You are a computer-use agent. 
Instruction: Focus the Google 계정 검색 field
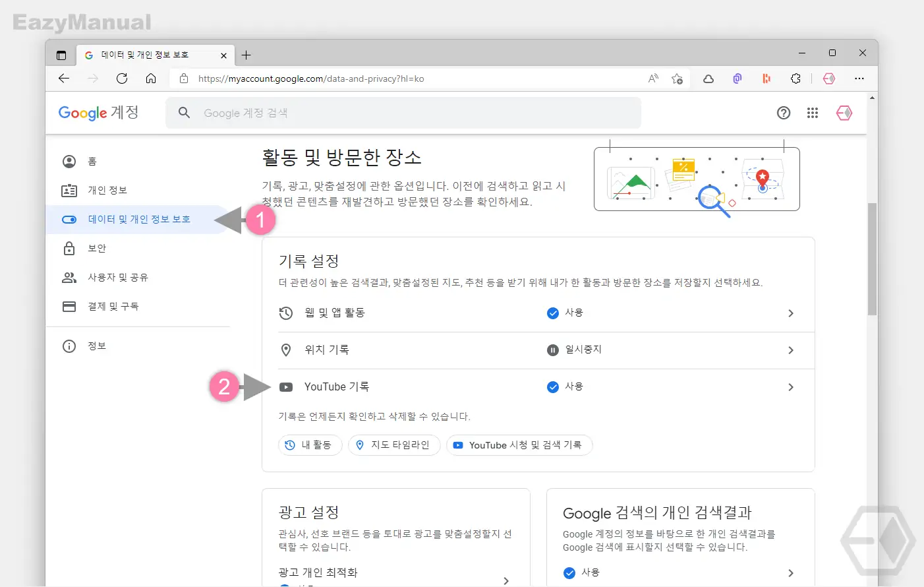coord(403,113)
